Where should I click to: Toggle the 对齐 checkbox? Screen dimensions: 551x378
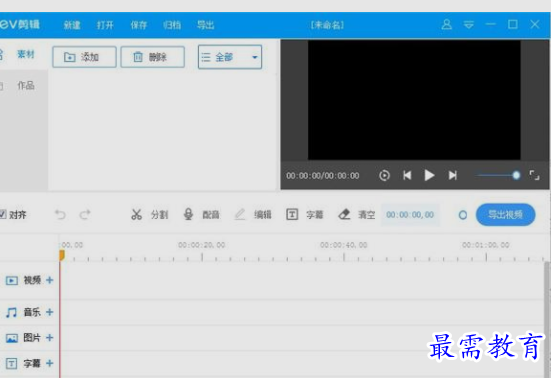[3, 214]
